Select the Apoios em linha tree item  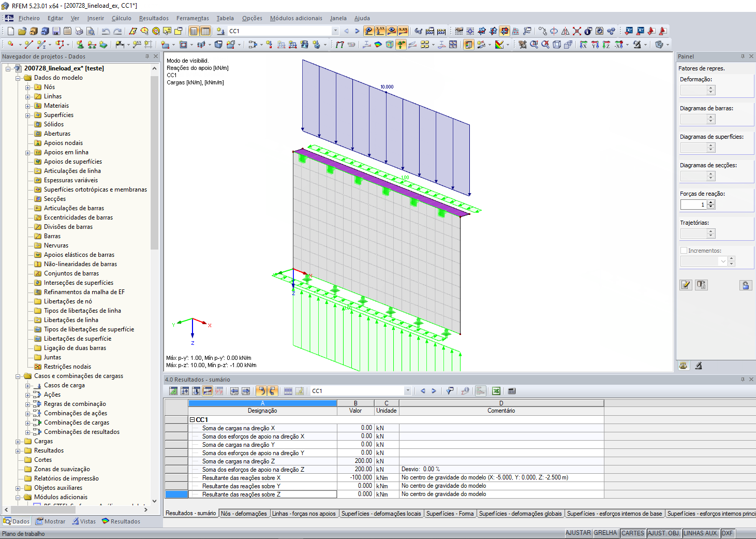pos(66,152)
